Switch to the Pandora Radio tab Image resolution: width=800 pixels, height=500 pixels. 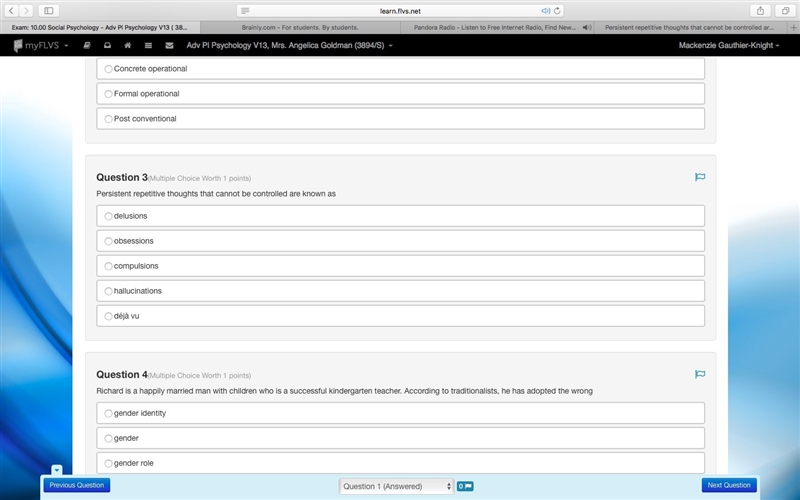(x=497, y=28)
